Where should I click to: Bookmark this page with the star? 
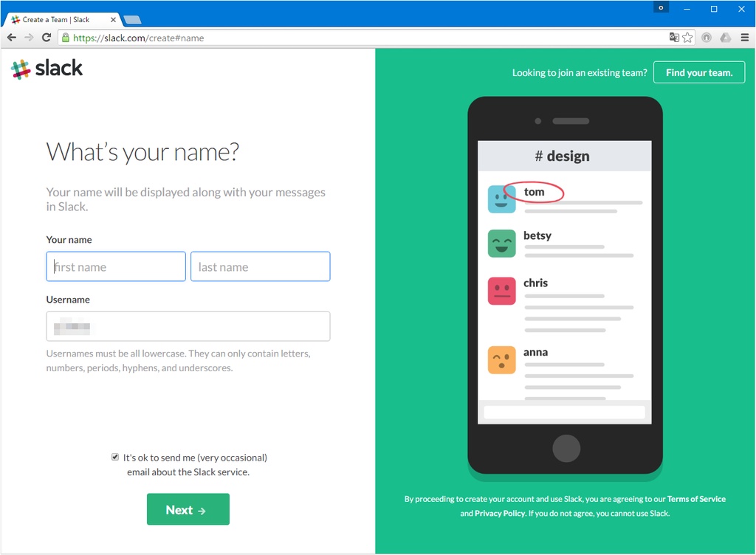pyautogui.click(x=687, y=38)
